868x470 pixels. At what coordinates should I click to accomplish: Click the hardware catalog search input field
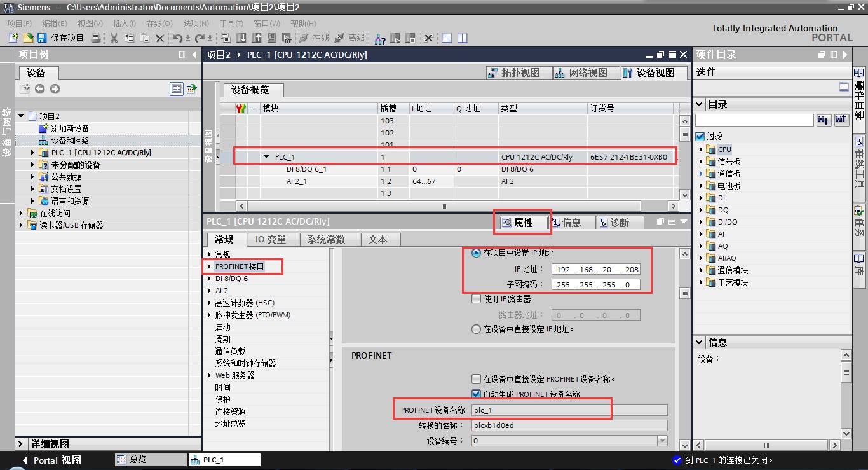point(755,120)
